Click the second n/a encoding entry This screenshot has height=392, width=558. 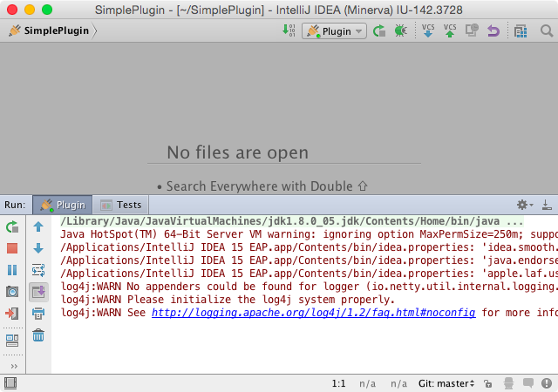click(x=398, y=383)
